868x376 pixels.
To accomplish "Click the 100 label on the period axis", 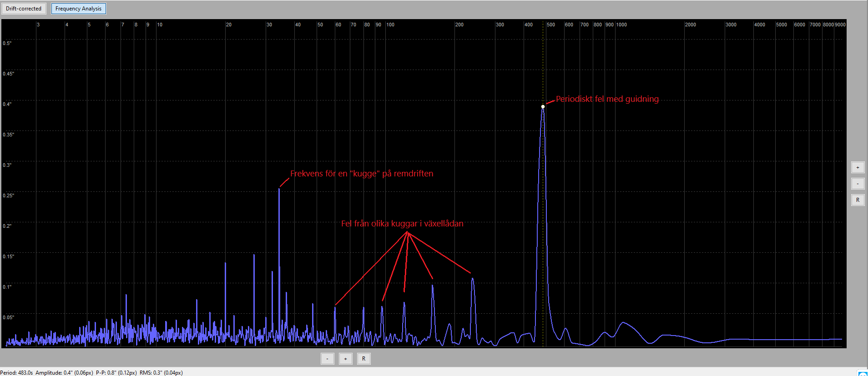I will (390, 25).
